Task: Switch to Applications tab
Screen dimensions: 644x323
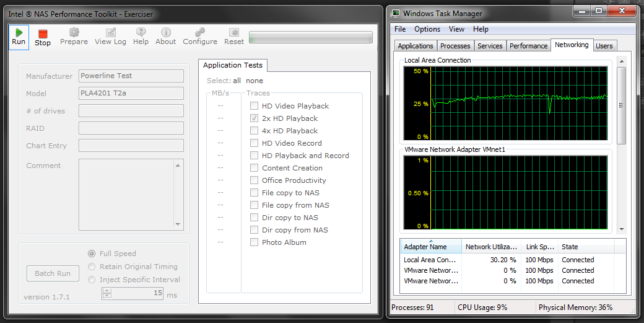Action: (x=416, y=46)
